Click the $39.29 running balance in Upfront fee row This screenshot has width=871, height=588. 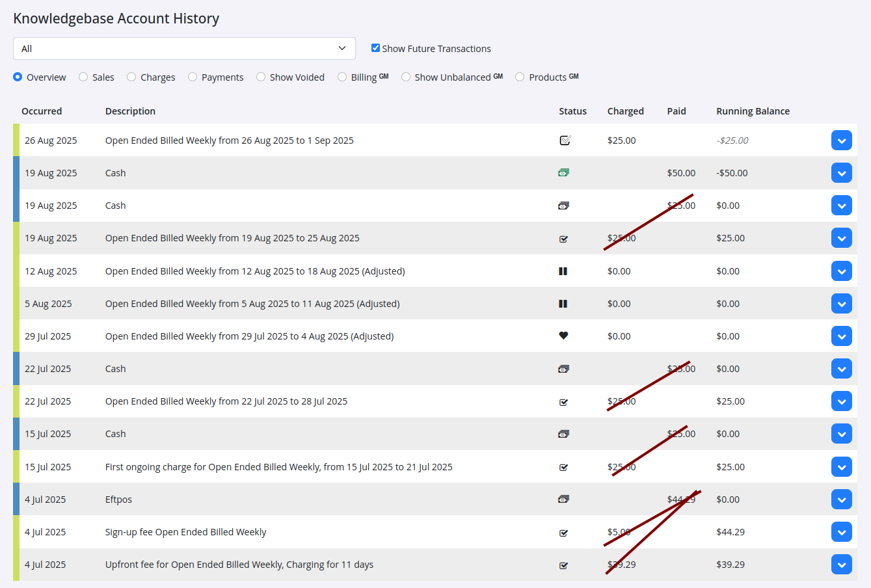coord(730,565)
